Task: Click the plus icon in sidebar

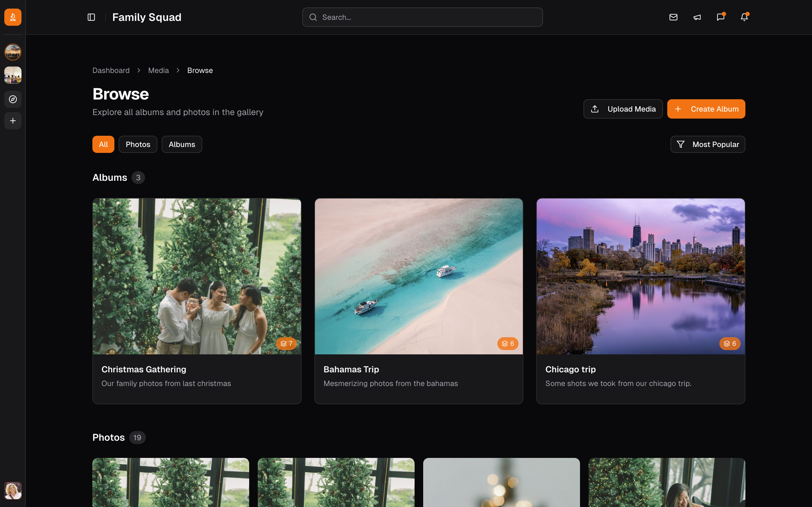Action: (x=13, y=121)
